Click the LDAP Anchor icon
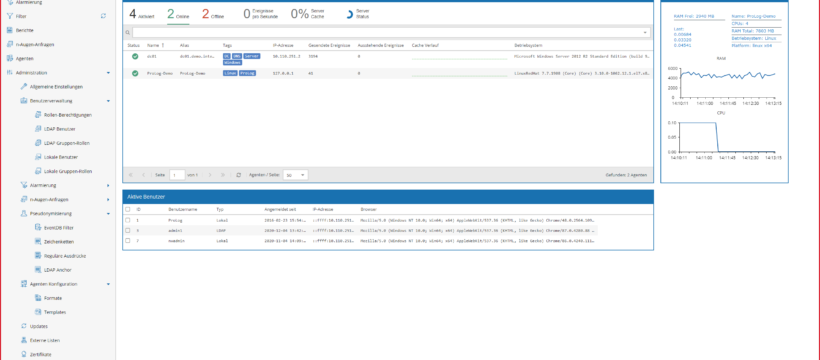 click(x=38, y=270)
